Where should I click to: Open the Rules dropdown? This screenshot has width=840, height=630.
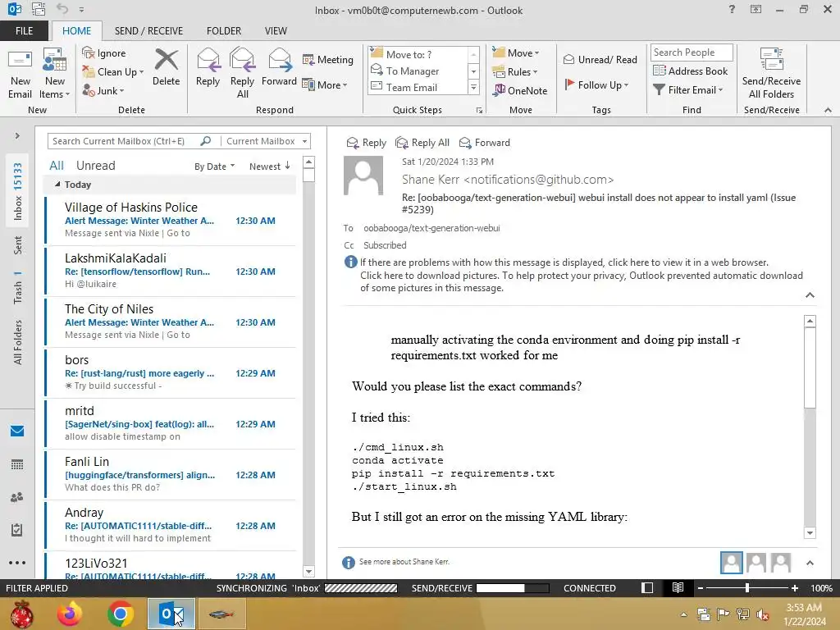(515, 71)
